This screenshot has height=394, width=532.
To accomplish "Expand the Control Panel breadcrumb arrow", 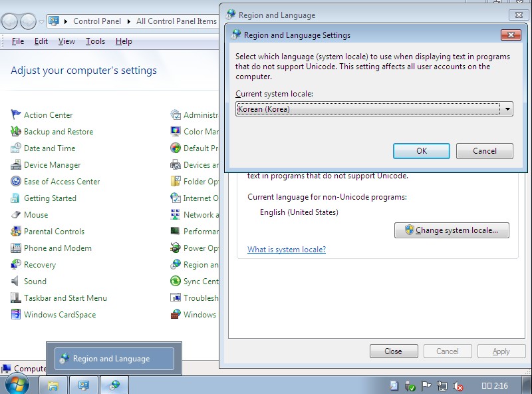I will point(65,21).
